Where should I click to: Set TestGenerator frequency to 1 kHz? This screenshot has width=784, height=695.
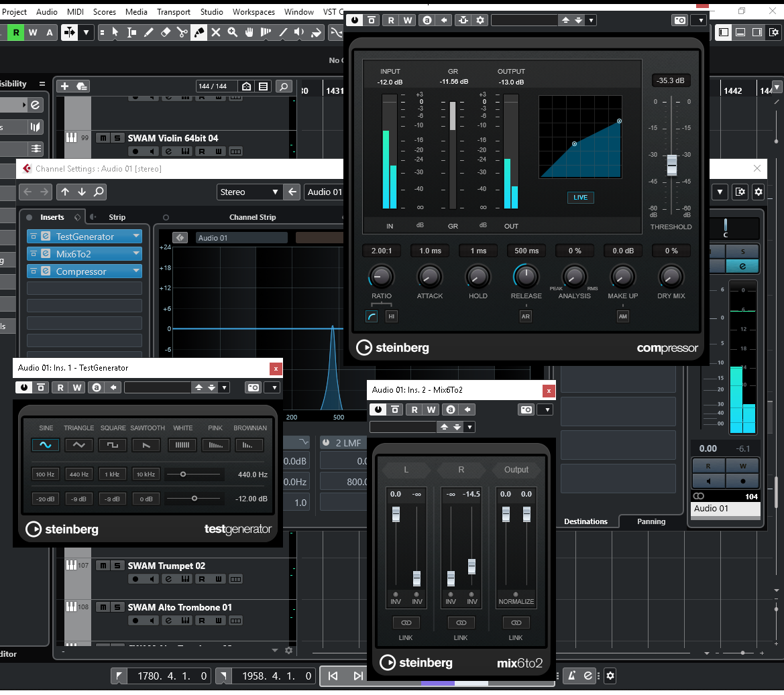tap(112, 474)
